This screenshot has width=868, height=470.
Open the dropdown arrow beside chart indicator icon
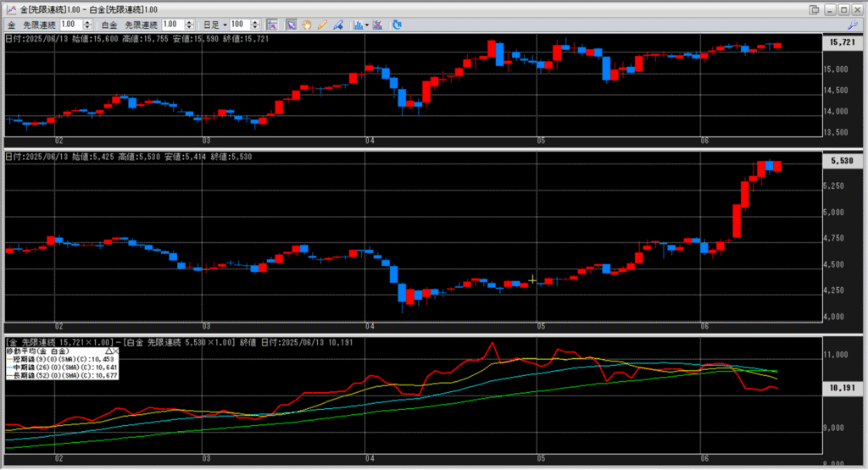click(x=366, y=25)
